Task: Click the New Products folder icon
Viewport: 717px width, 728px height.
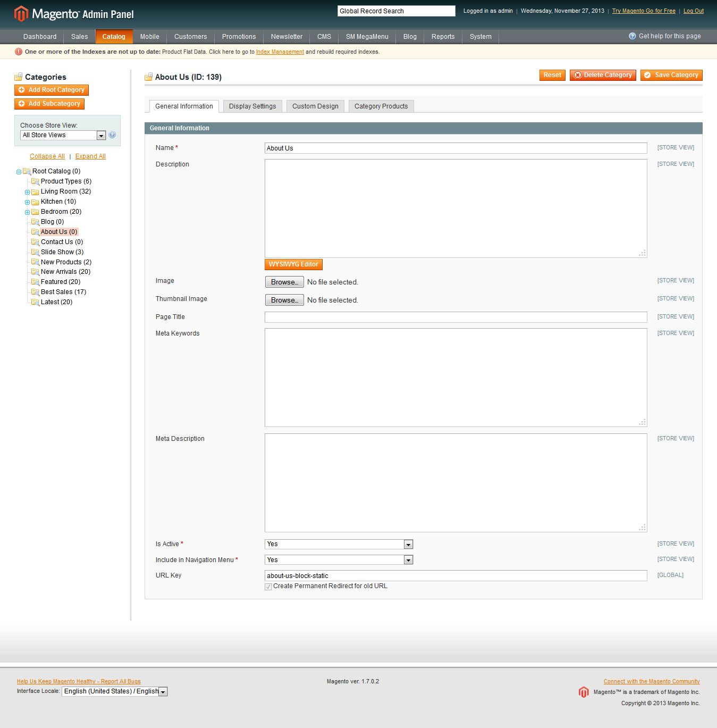Action: coord(35,262)
